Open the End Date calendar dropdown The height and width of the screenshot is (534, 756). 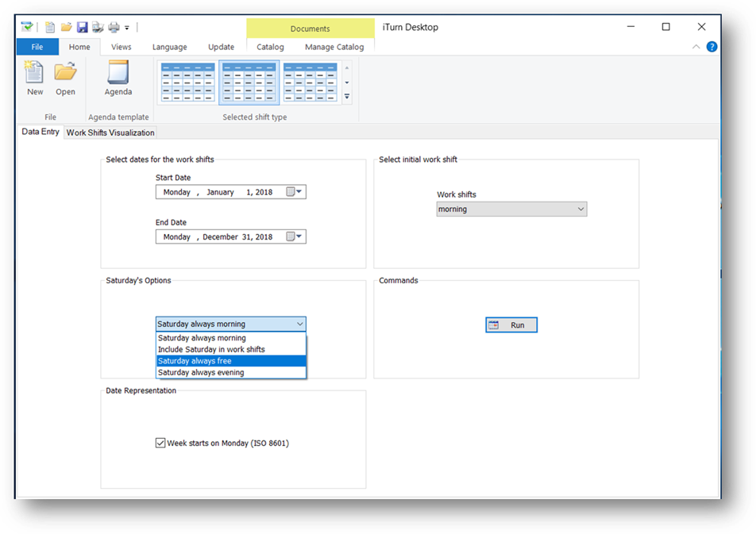[x=294, y=236]
